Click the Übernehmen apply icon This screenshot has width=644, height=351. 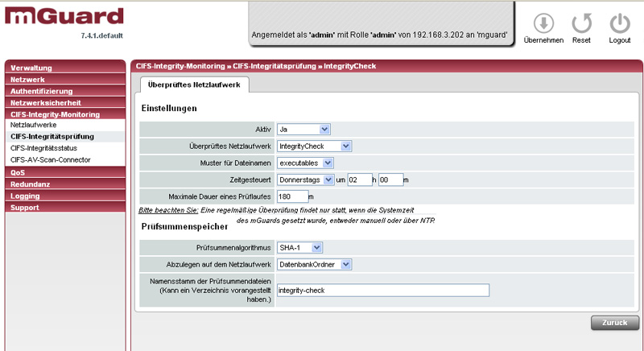click(543, 23)
